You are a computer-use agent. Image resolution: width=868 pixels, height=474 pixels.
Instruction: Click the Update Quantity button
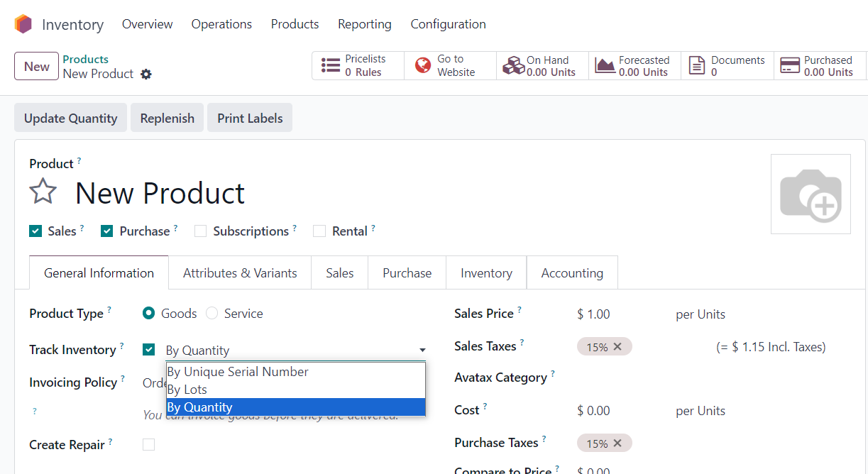pos(70,118)
